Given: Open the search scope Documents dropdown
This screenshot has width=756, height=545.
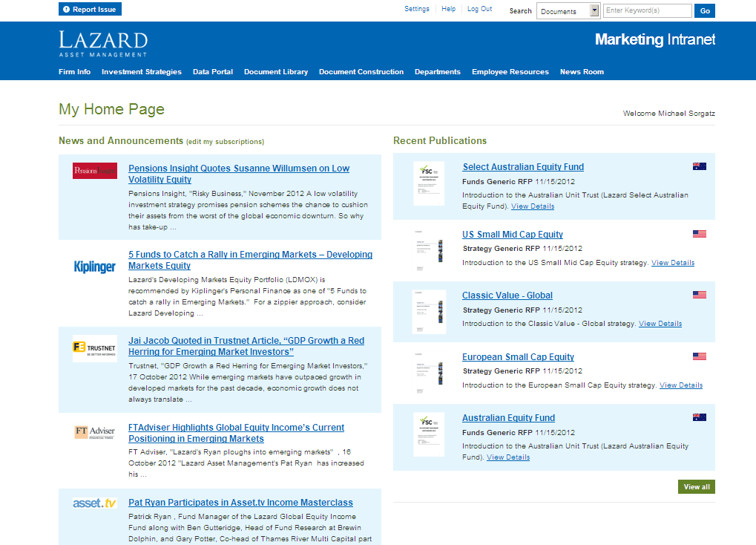Looking at the screenshot, I should click(x=568, y=10).
